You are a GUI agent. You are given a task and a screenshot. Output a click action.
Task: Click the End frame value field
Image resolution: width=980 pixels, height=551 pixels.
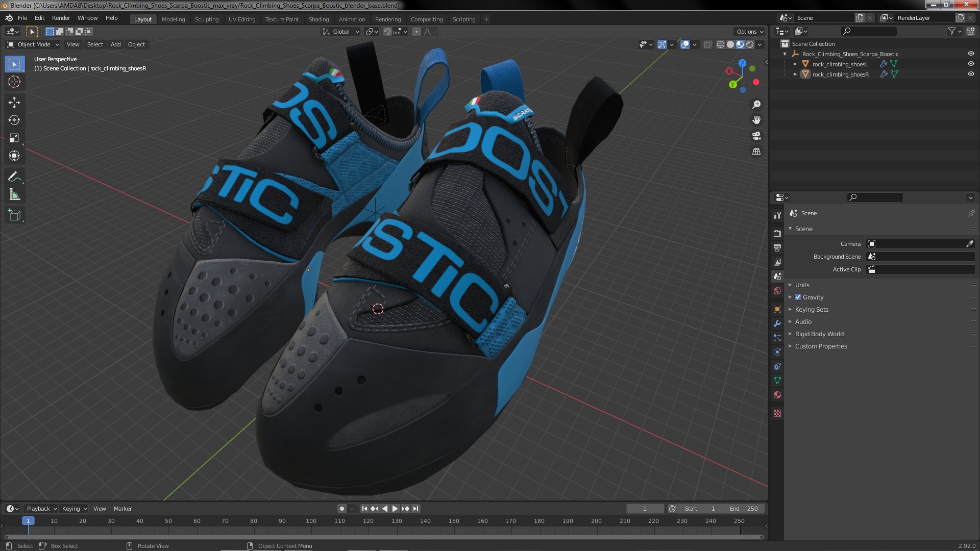tap(745, 509)
